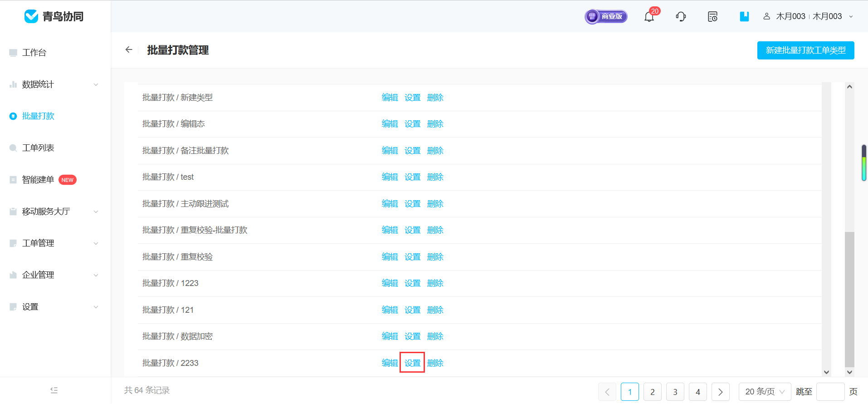Expand the 工单管理 menu chevron
This screenshot has width=868, height=404.
pyautogui.click(x=96, y=243)
